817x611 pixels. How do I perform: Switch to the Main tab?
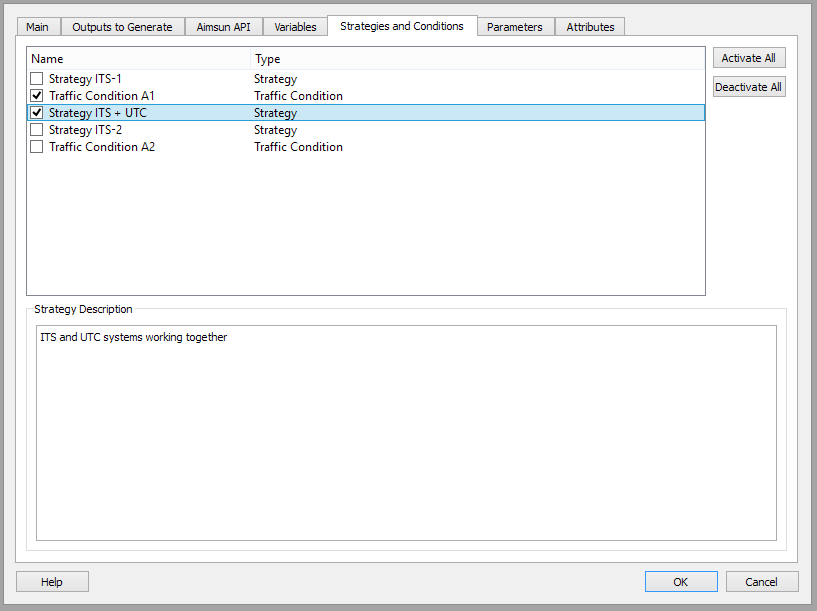[x=37, y=27]
